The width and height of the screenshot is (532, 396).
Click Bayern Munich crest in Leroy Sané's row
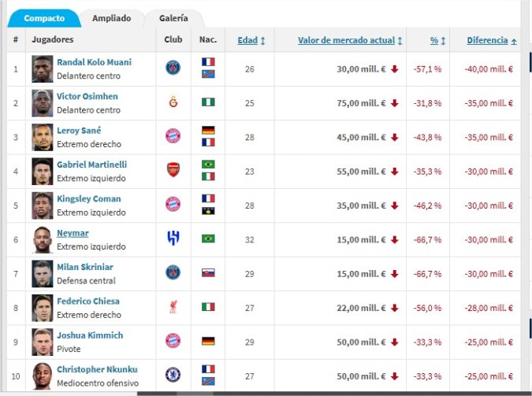(173, 136)
